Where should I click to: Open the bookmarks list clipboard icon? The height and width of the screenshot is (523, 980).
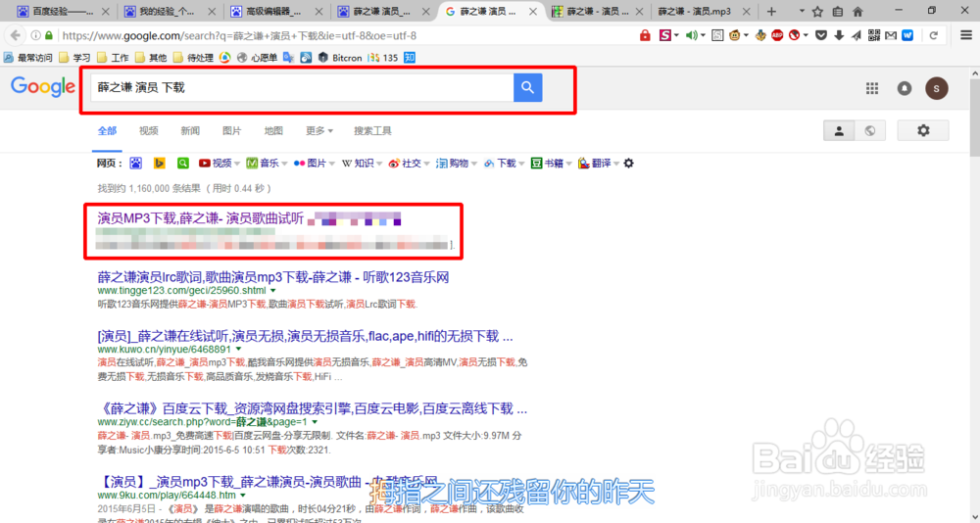[838, 11]
